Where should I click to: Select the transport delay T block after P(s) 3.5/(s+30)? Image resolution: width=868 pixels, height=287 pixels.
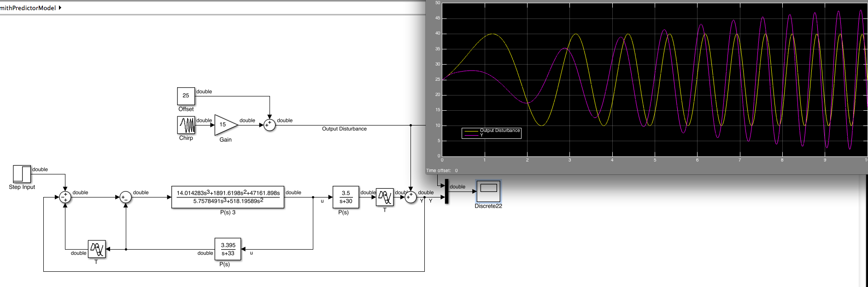(385, 197)
